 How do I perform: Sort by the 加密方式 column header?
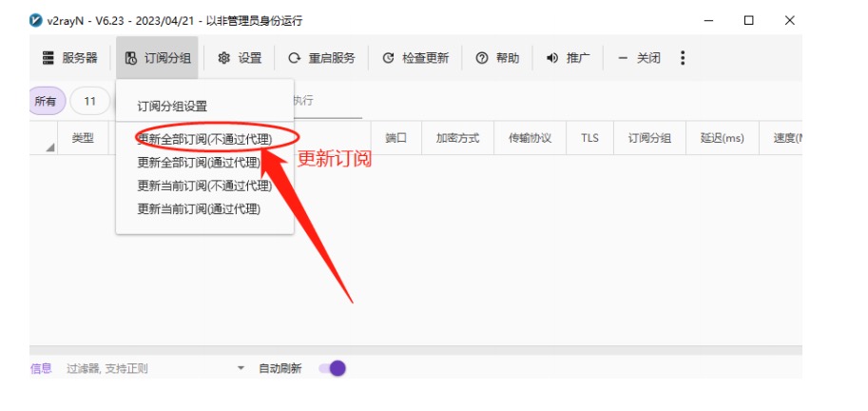click(457, 138)
